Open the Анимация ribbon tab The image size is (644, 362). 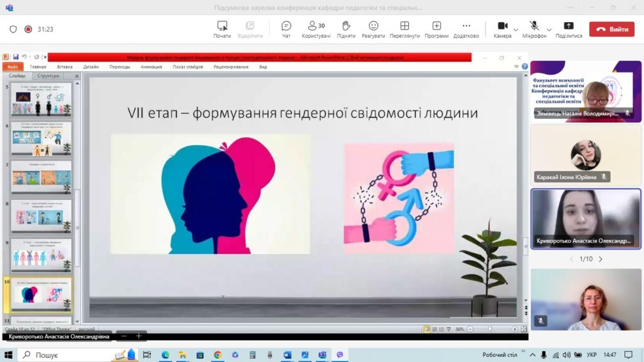(x=151, y=67)
